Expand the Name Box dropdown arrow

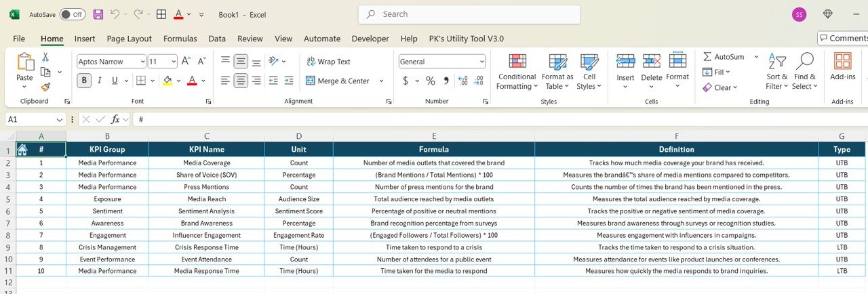[x=60, y=119]
